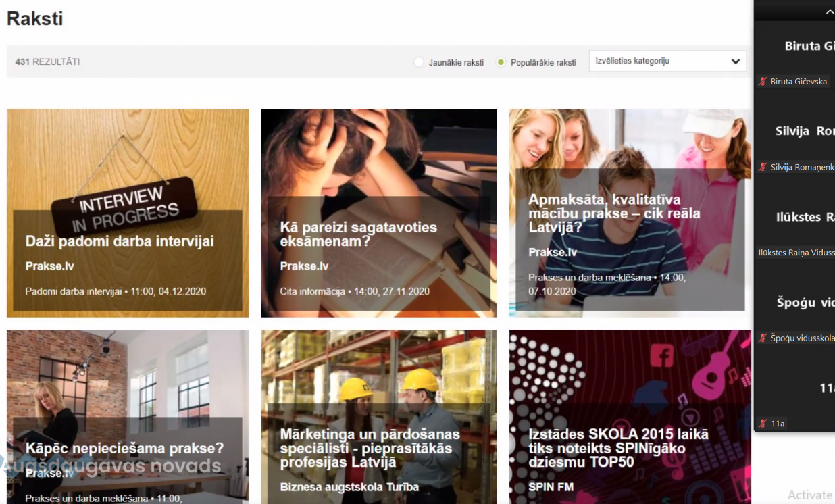Open the Mārketinga un pārdošanas speciālisti article
This screenshot has height=504, width=835.
click(370, 449)
